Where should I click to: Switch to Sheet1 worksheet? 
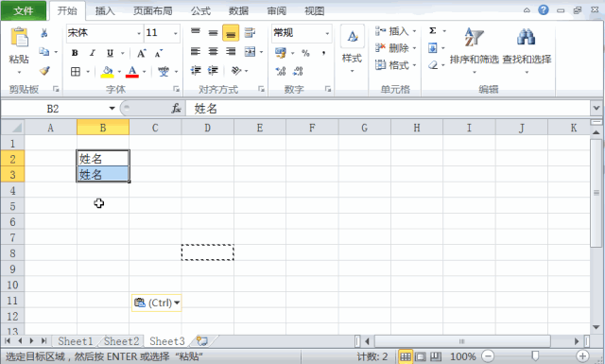coord(76,341)
